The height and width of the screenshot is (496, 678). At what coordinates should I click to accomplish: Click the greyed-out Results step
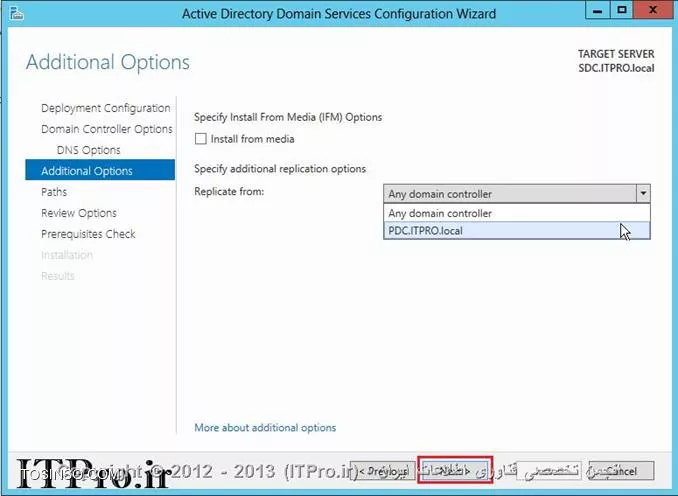[58, 276]
